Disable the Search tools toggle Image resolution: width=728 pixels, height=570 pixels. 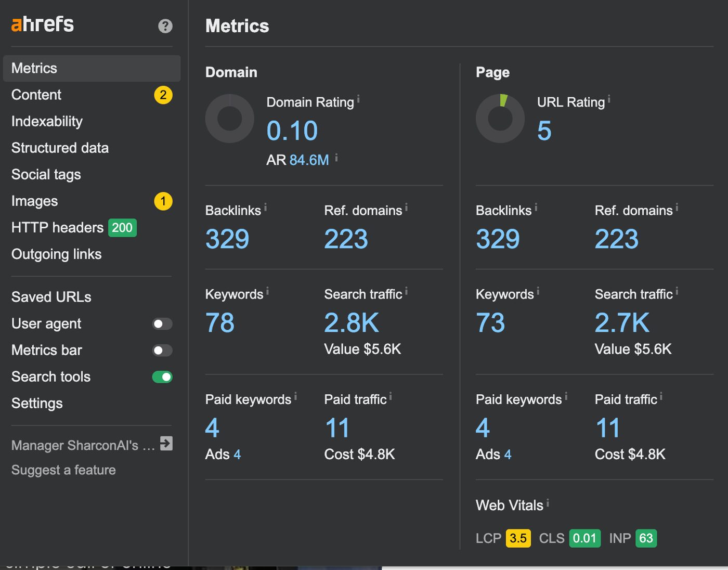pos(162,377)
